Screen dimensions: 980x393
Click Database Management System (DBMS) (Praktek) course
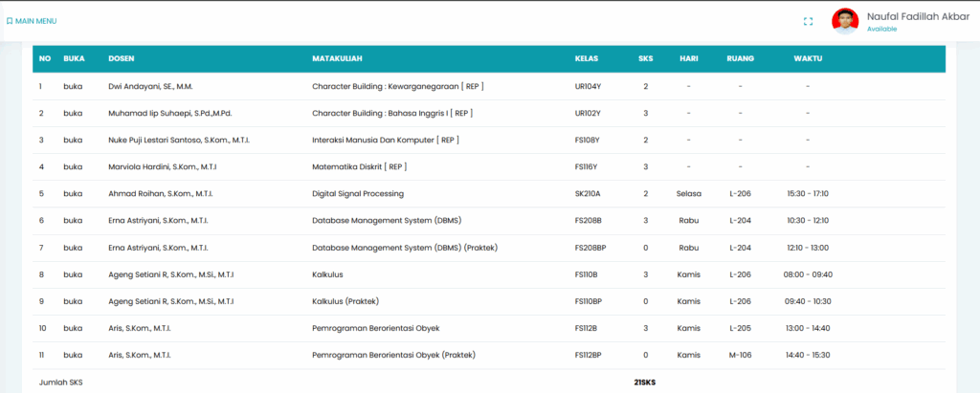(405, 248)
